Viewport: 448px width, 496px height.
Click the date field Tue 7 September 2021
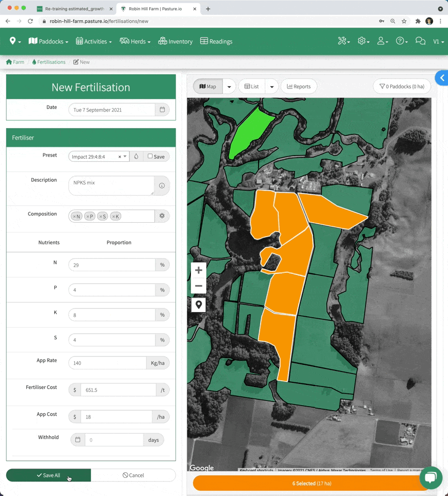click(112, 110)
